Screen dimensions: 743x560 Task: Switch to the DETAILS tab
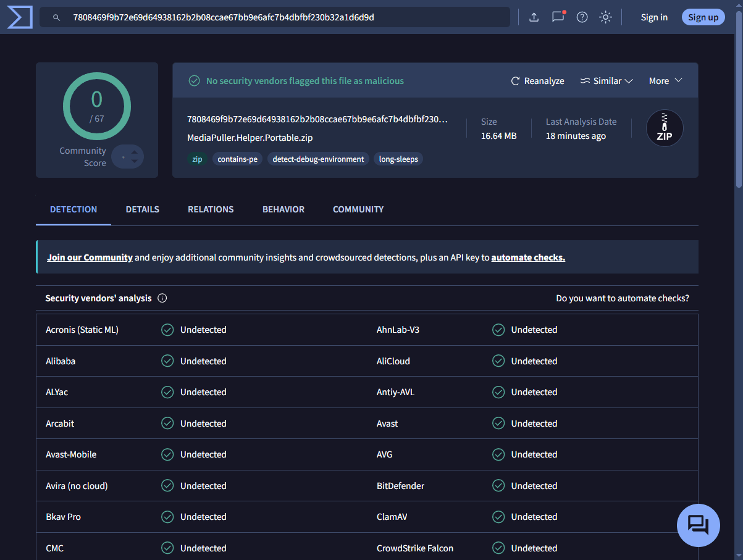tap(143, 209)
